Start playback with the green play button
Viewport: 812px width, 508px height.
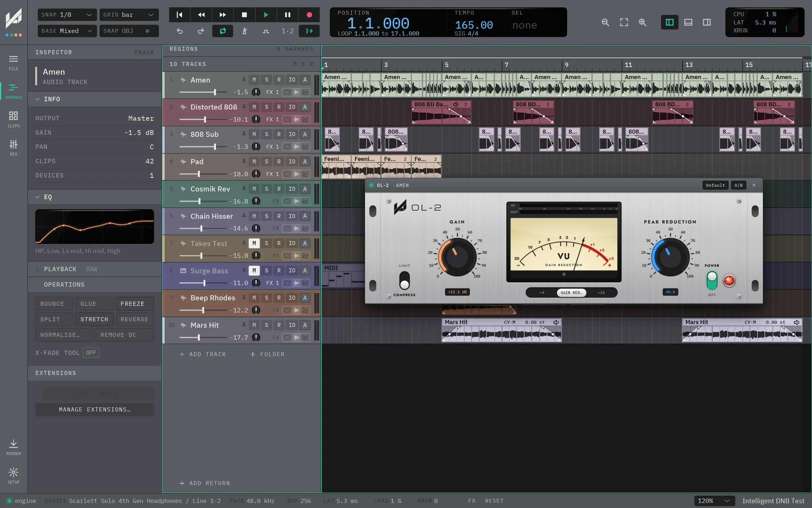[x=266, y=15]
